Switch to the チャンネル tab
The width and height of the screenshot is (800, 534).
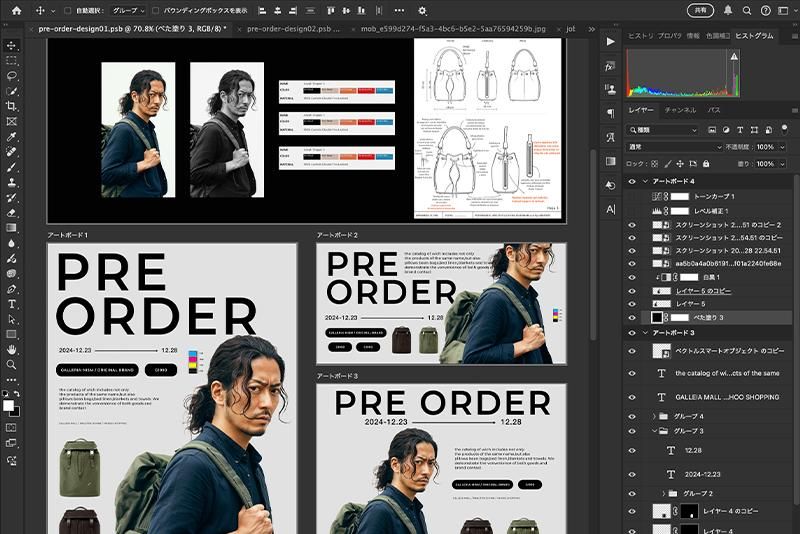(x=680, y=109)
